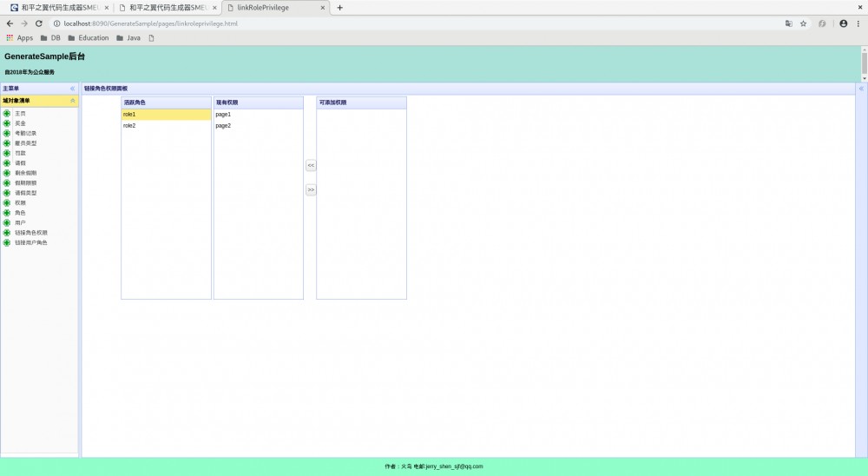Collapse the 域对象清单 accordion section

[73, 101]
